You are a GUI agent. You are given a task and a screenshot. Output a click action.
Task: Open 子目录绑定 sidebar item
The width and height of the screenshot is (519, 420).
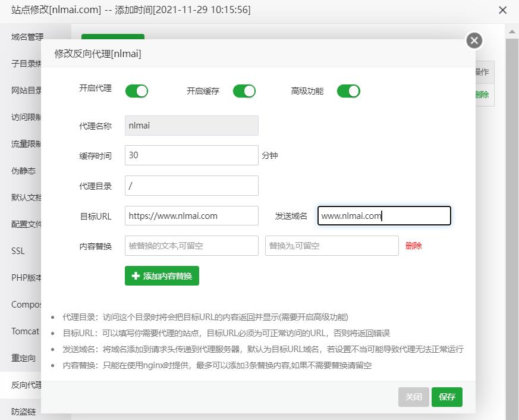(x=26, y=64)
